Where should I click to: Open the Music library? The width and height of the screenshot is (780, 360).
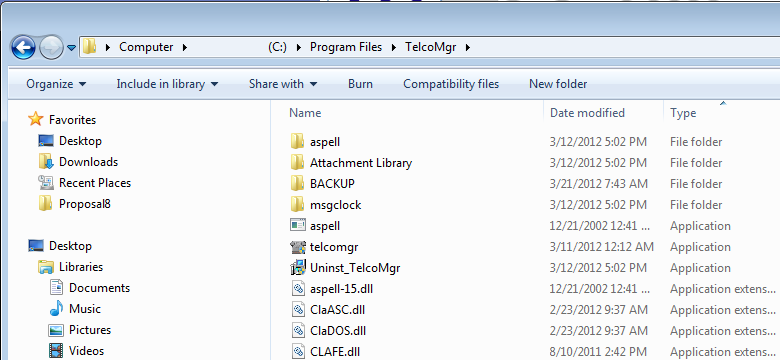point(85,308)
